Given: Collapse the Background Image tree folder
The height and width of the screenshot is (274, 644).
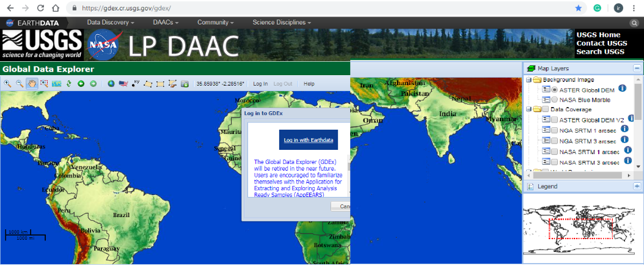Looking at the screenshot, I should coord(528,80).
